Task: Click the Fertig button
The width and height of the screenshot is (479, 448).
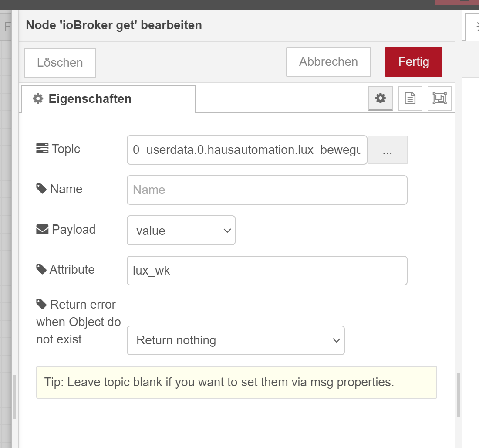Action: coord(414,62)
